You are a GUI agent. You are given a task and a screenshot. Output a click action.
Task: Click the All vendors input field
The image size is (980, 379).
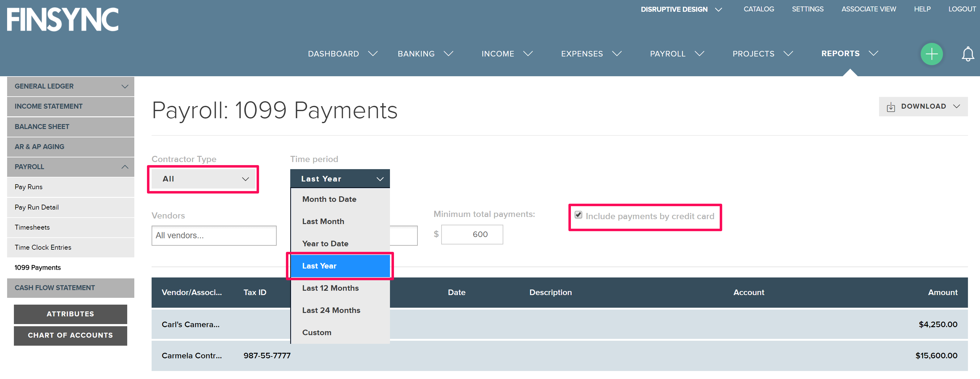point(214,236)
